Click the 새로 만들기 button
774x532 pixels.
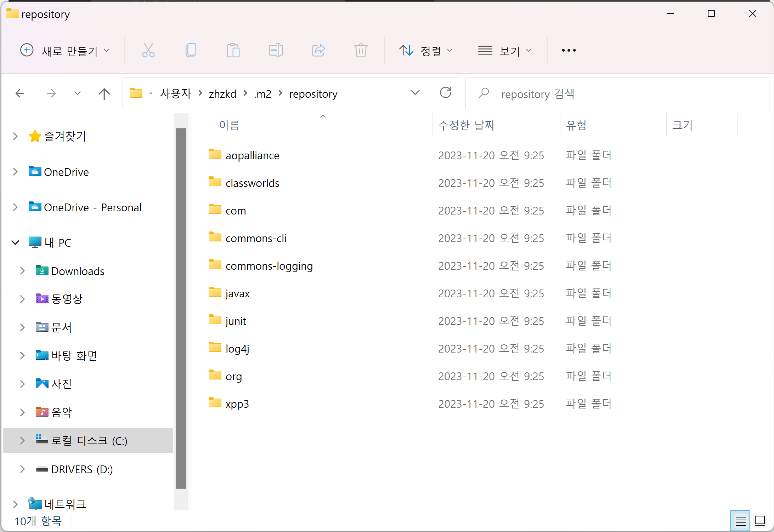pos(65,51)
